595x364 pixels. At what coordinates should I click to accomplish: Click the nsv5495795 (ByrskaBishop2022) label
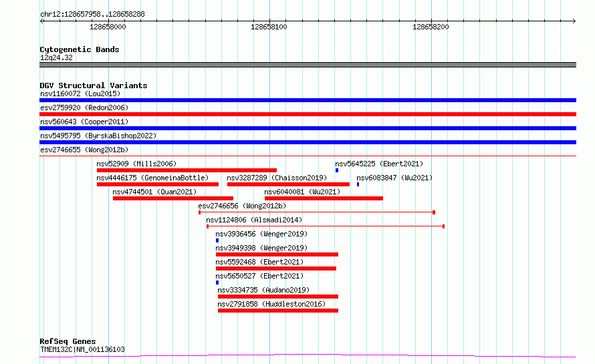point(98,136)
